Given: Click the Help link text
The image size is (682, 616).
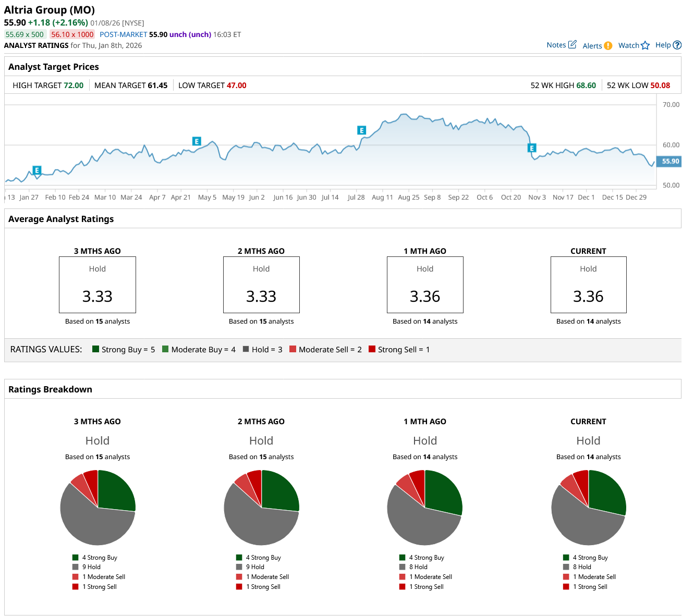Looking at the screenshot, I should [x=663, y=45].
